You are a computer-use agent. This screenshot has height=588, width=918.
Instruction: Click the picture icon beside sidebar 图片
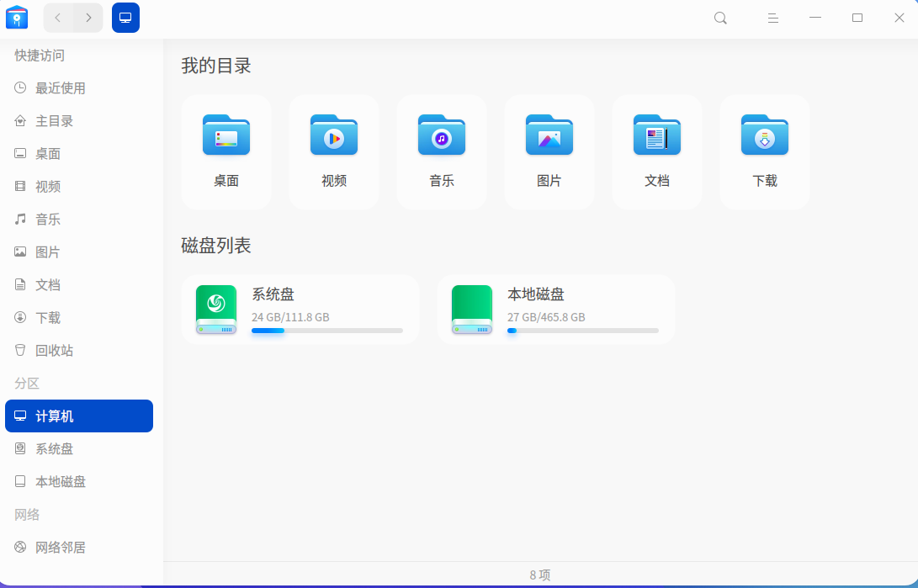(20, 252)
